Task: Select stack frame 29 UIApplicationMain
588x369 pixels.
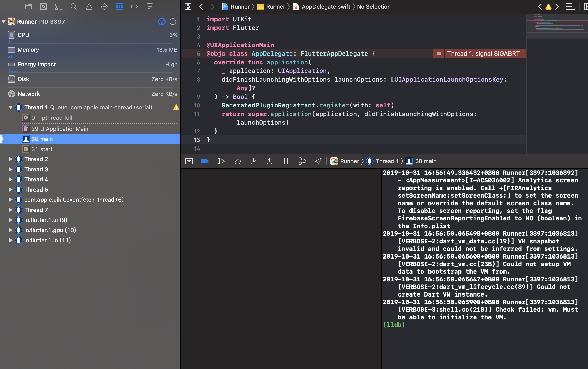Action: click(x=90, y=129)
